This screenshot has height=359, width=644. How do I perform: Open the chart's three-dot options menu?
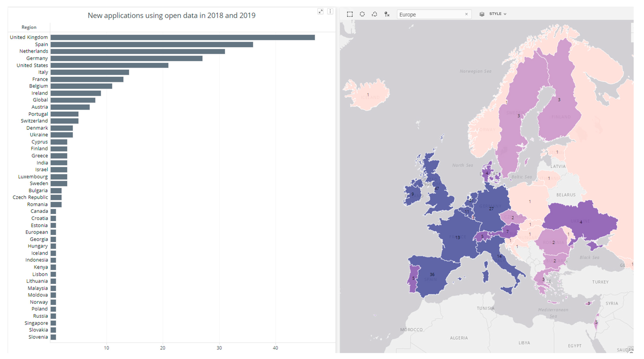(x=330, y=11)
